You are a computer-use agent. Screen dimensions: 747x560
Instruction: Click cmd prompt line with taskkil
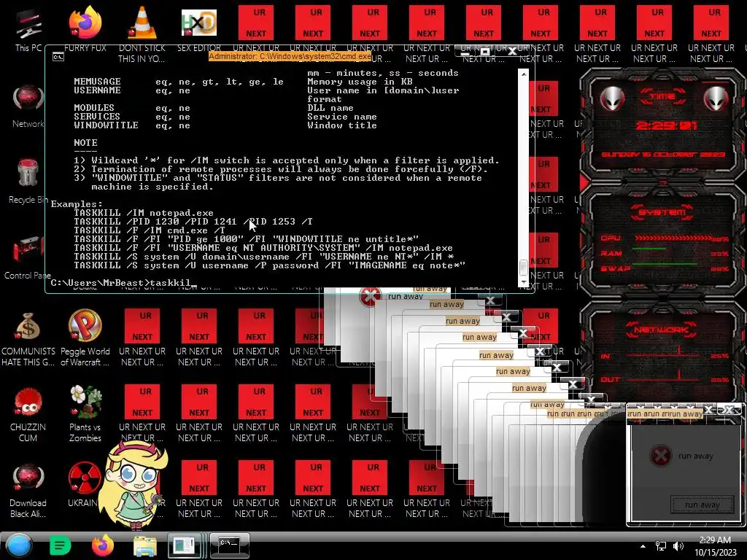tap(124, 283)
